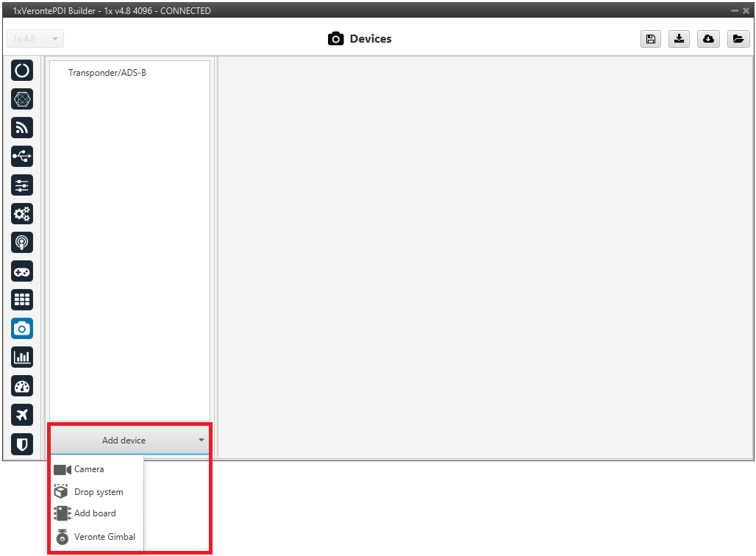Expand the 1x 4.8 version dropdown
The width and height of the screenshot is (756, 556).
pyautogui.click(x=35, y=39)
